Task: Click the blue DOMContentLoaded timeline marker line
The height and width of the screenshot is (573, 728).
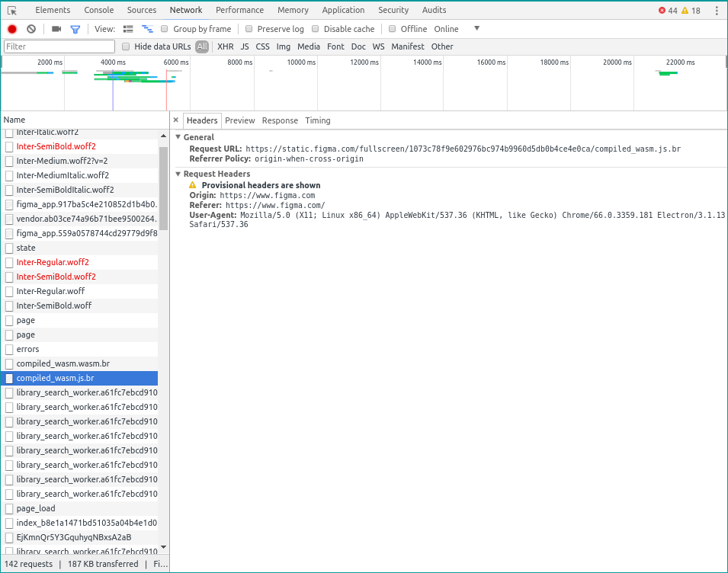Action: coord(113,89)
